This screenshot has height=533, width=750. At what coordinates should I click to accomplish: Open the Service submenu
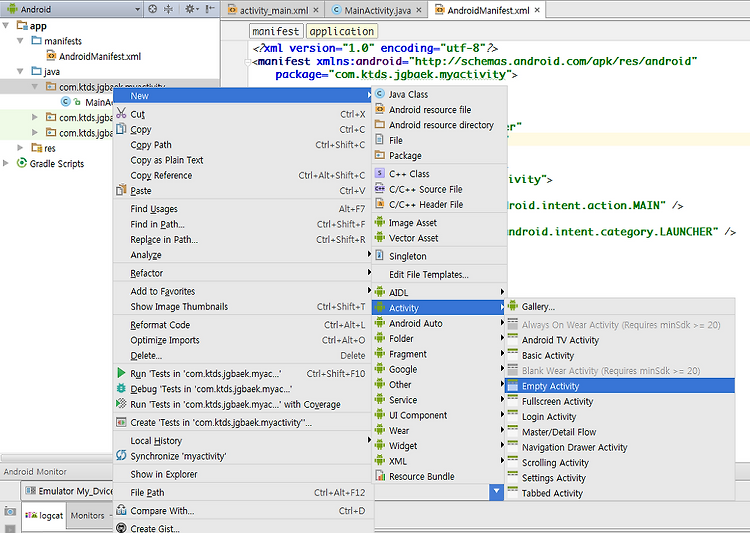pos(439,400)
